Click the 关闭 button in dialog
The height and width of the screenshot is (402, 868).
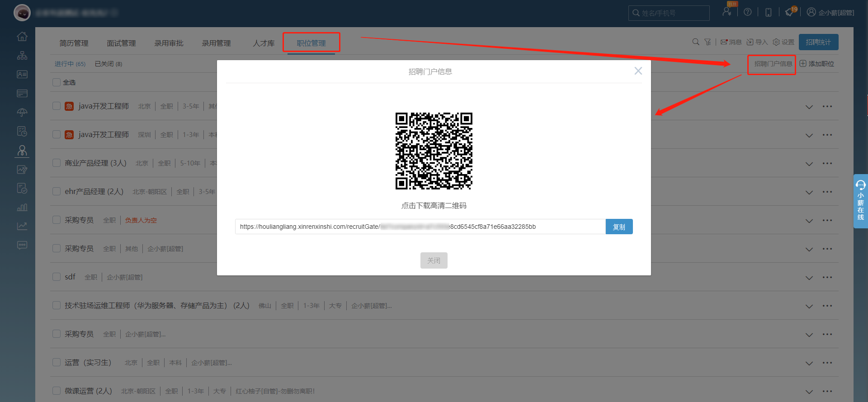tap(434, 260)
